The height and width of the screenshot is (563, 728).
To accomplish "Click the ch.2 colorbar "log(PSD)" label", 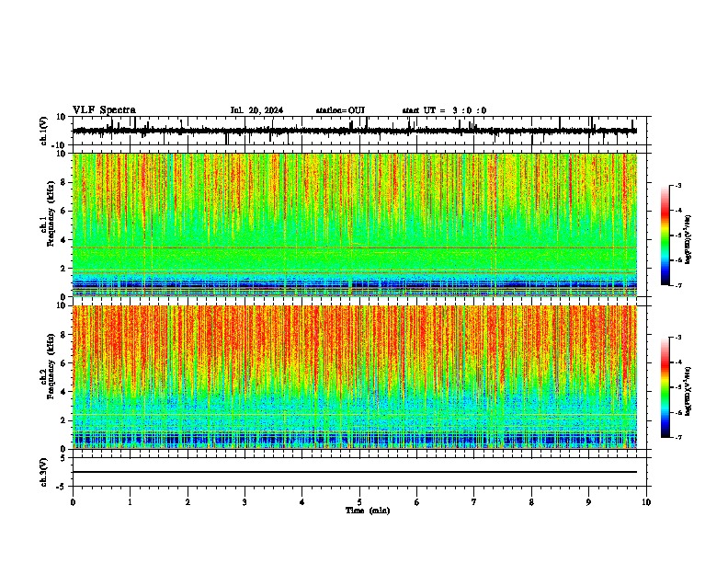I will (688, 391).
